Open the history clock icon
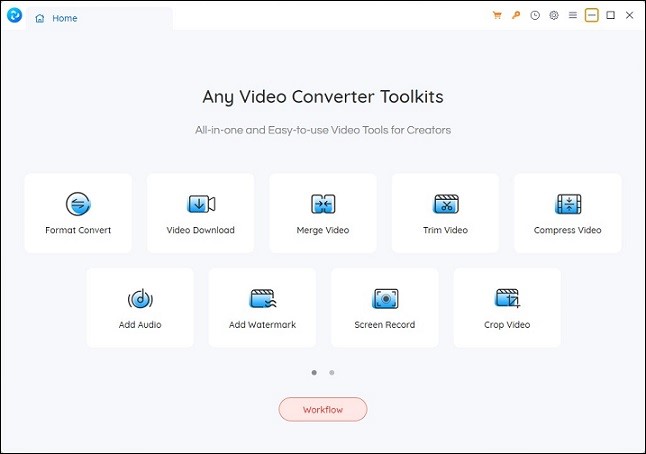The image size is (646, 454). point(535,16)
